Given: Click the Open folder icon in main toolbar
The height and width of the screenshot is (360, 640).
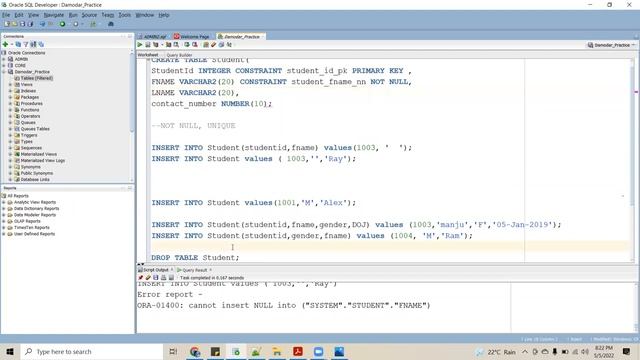Looking at the screenshot, I should coord(15,24).
